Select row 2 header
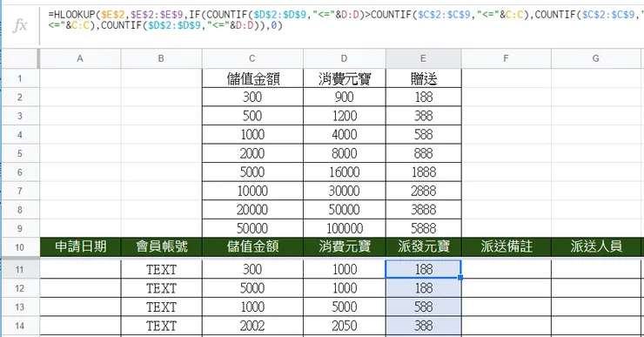 pos(20,97)
